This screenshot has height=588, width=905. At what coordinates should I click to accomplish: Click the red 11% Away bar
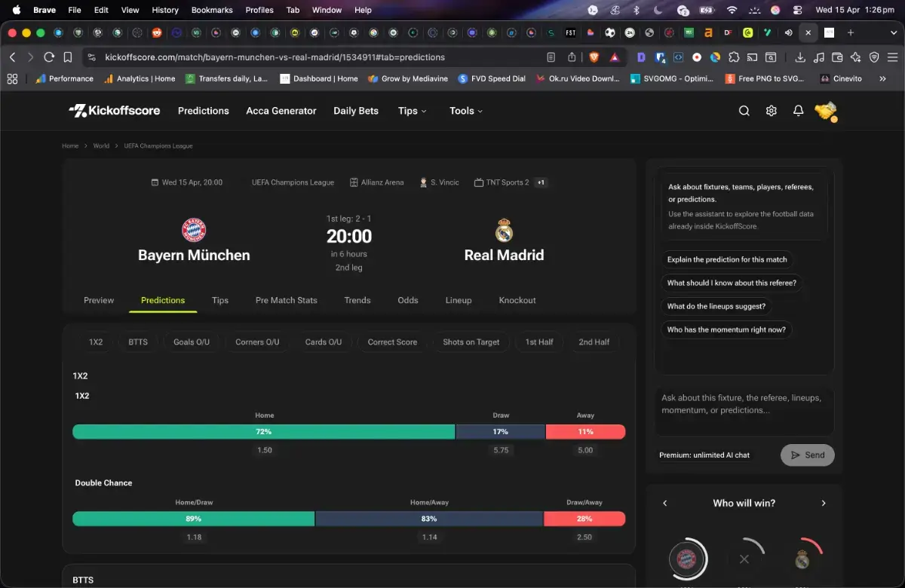click(x=585, y=432)
